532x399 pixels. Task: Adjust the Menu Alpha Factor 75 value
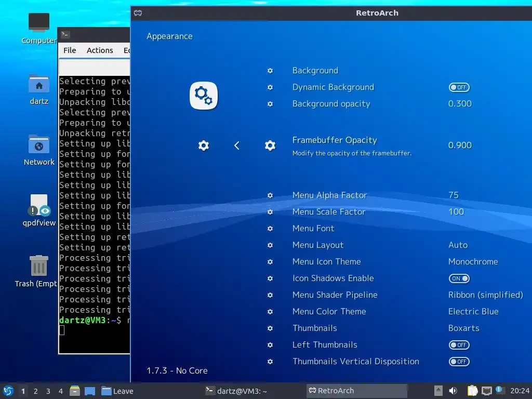(x=453, y=195)
